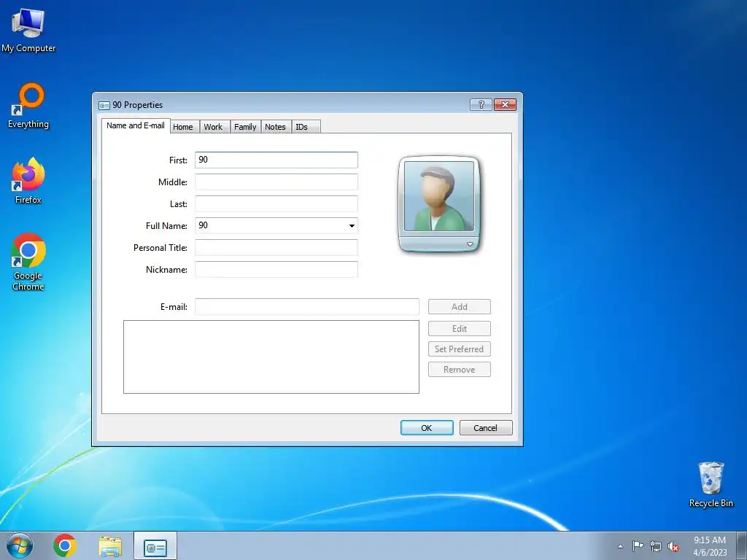Click the Remove e-mail button
Viewport: 747px width, 560px height.
point(460,370)
